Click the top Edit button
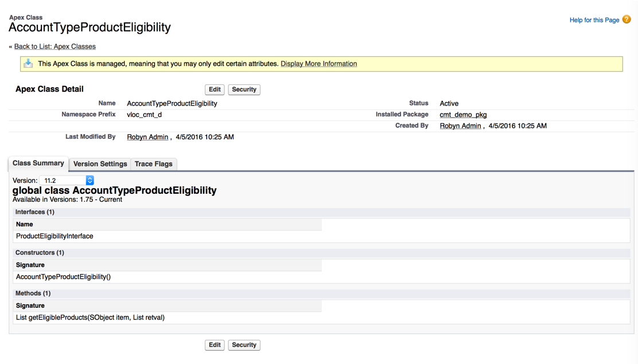Image resolution: width=638 pixels, height=364 pixels. tap(215, 89)
